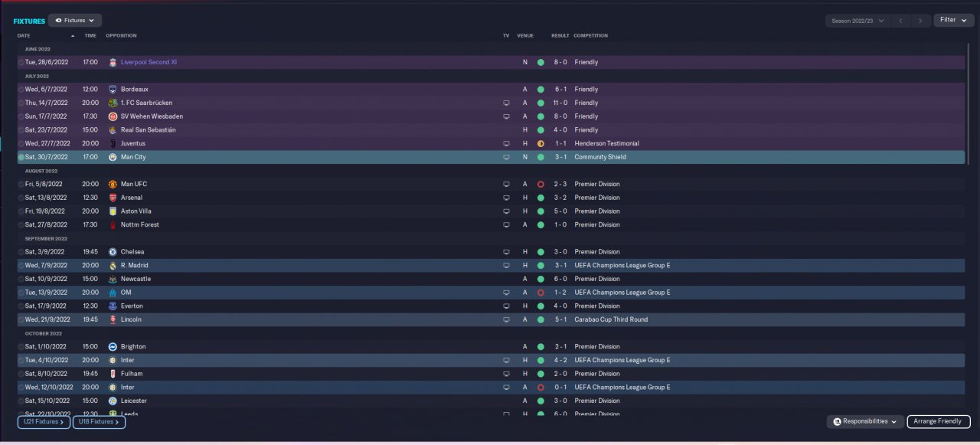The image size is (980, 445).
Task: Select the radio circle for the Sat 3/9/2022 fixture
Action: (21, 252)
